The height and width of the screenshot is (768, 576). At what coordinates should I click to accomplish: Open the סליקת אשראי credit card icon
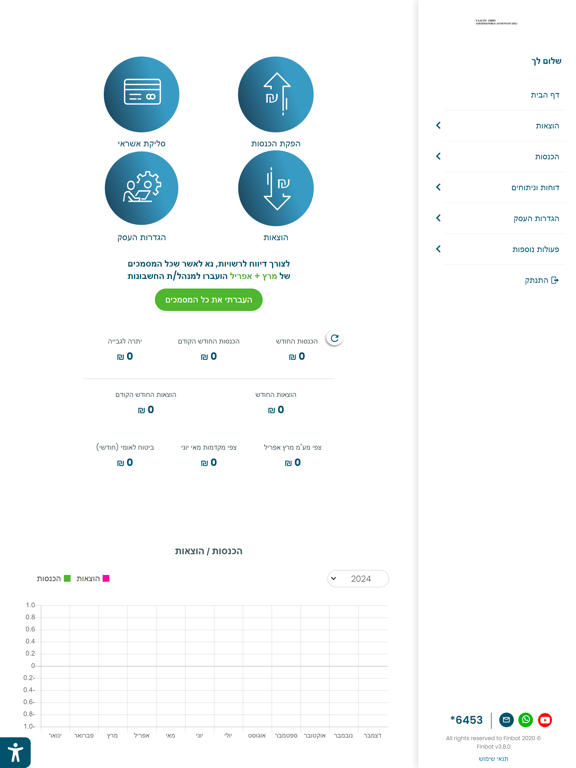(x=142, y=94)
